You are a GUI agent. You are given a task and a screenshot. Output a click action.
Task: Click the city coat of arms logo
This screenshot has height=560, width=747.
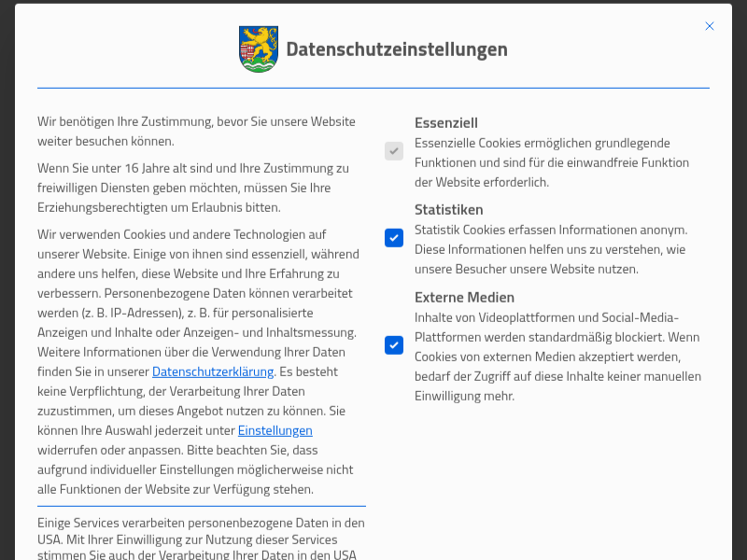[258, 49]
